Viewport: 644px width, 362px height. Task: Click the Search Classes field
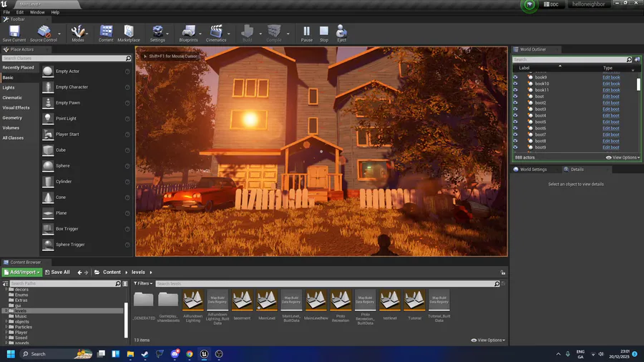tap(67, 59)
